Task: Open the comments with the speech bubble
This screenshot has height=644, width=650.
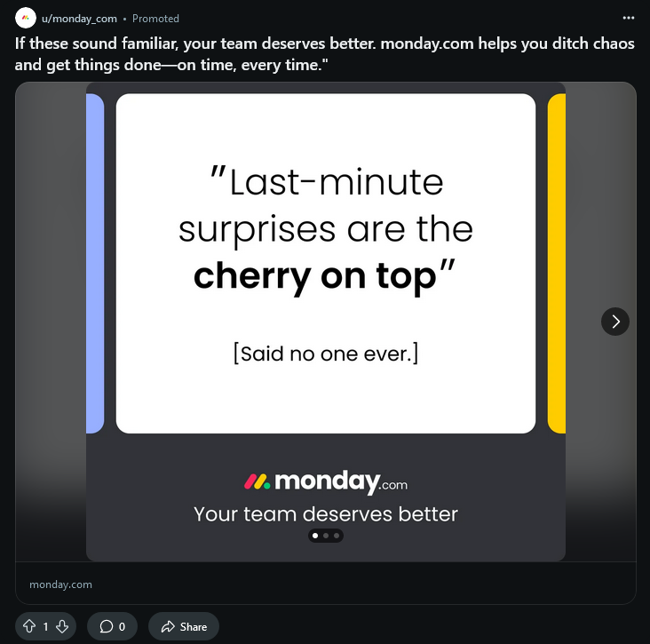Action: [112, 626]
